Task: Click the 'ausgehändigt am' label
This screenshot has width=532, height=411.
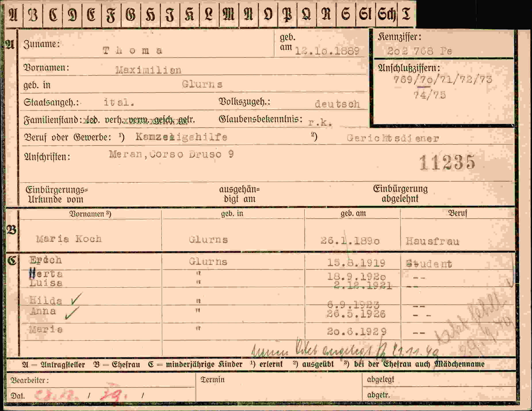Action: click(x=240, y=194)
